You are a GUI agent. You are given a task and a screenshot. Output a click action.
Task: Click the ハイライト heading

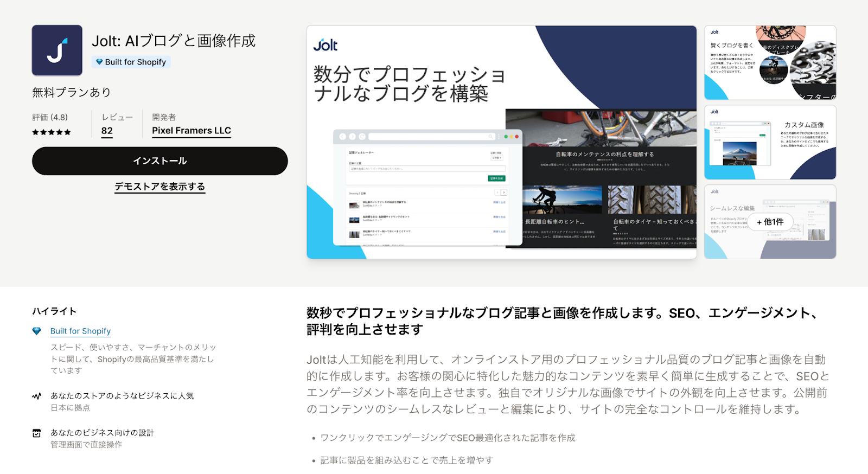[x=54, y=311]
